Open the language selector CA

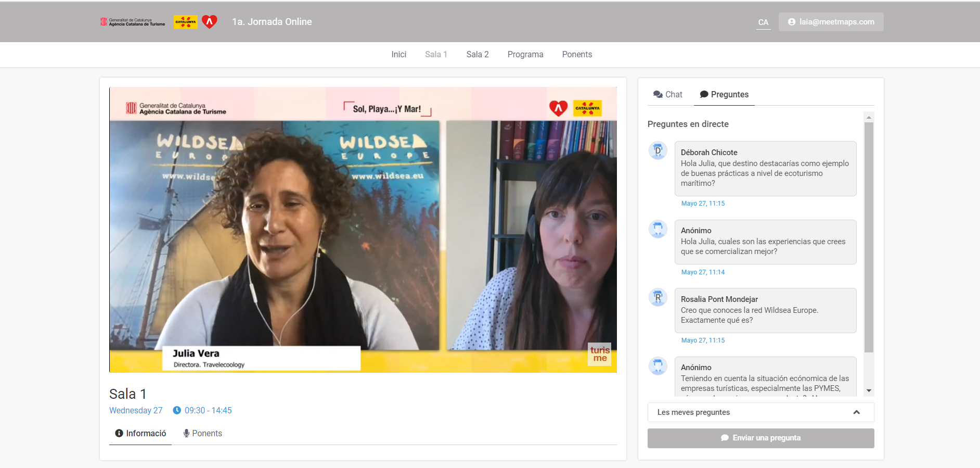coord(763,22)
